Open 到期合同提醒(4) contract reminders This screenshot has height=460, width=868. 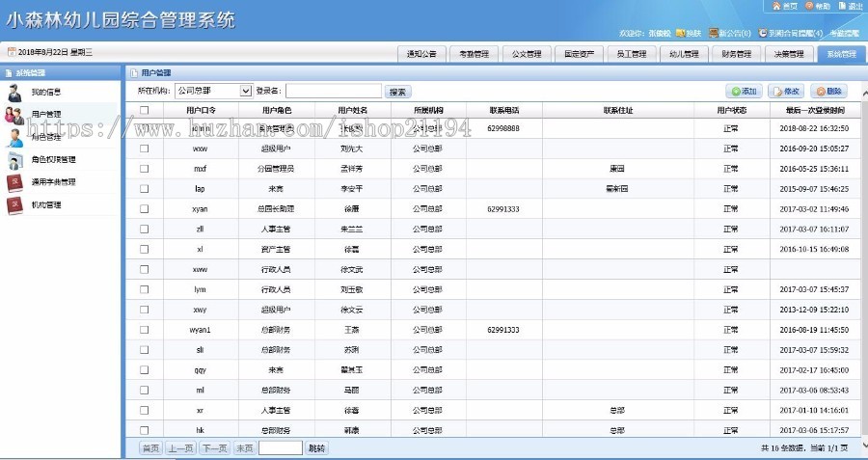click(791, 33)
